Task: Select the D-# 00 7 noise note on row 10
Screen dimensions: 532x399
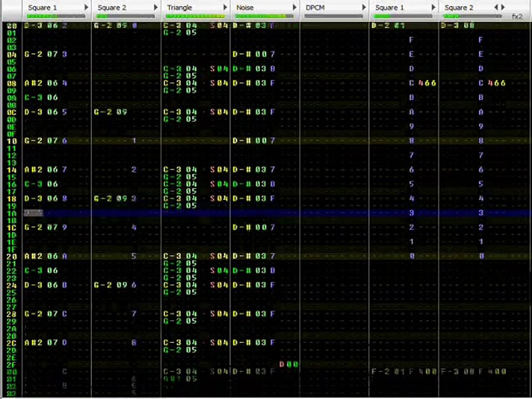Action: click(254, 140)
